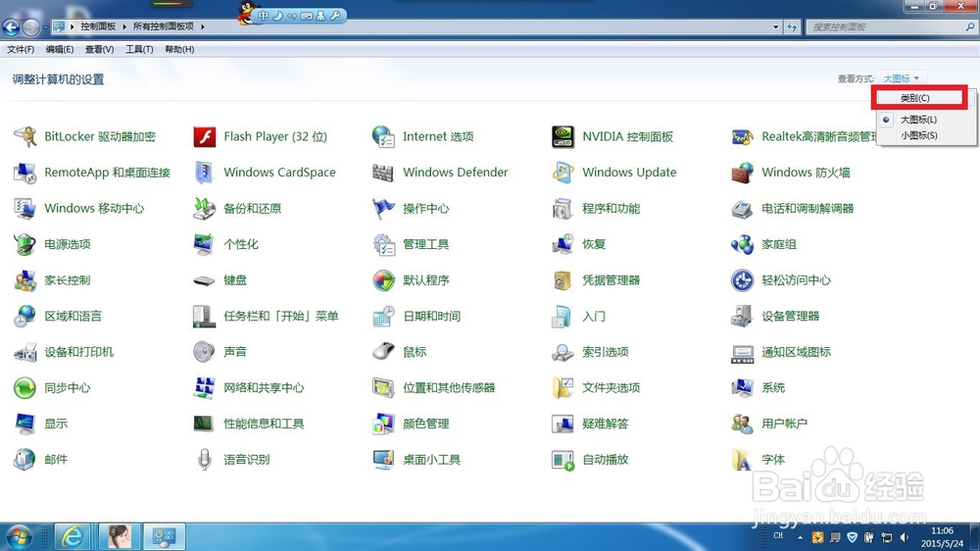The width and height of the screenshot is (980, 551).
Task: Open the 字体 fonts icon
Action: click(x=742, y=459)
